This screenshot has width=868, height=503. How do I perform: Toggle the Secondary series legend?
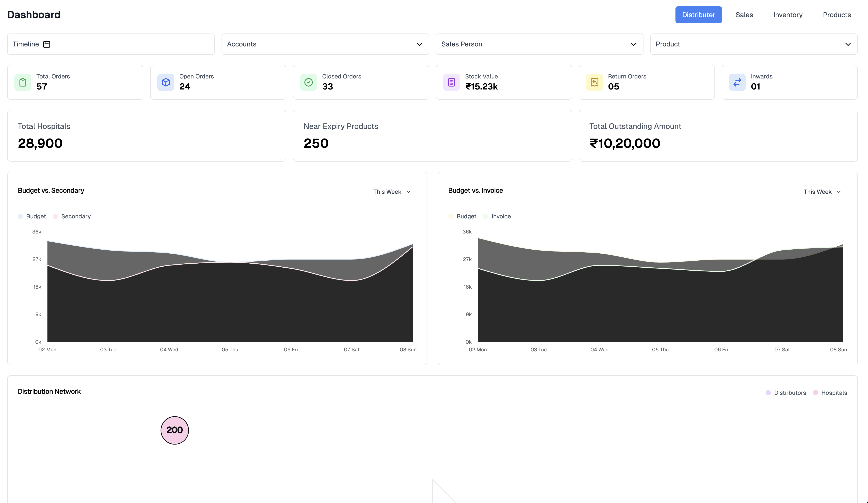pyautogui.click(x=72, y=217)
